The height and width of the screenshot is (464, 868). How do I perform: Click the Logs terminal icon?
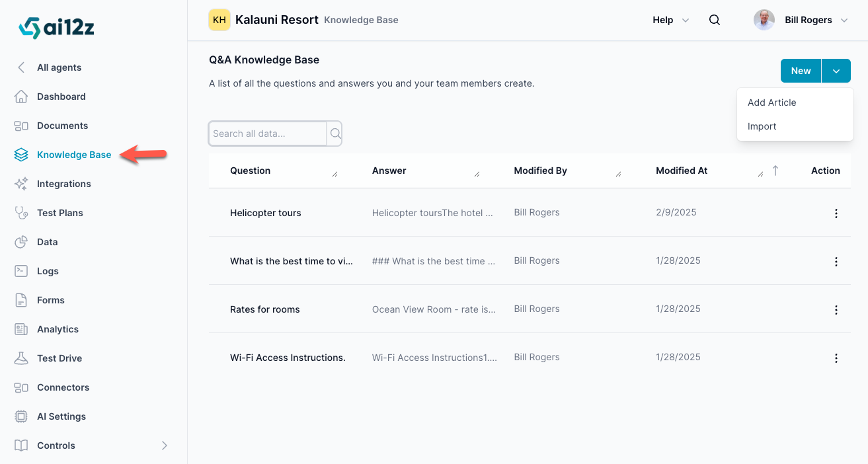[21, 271]
